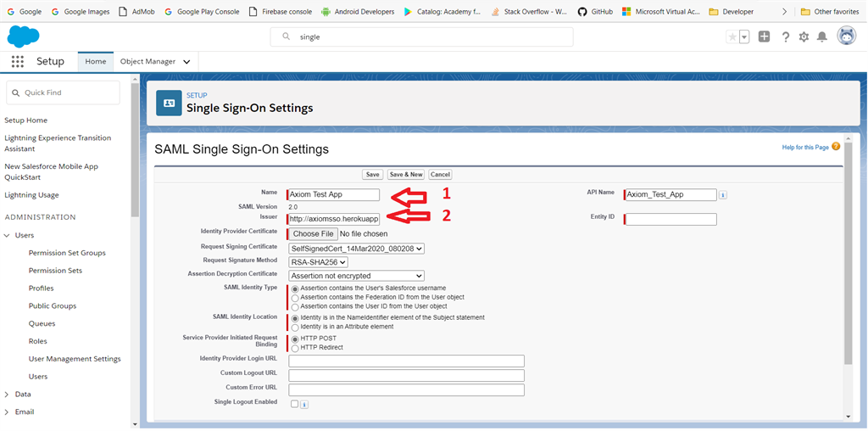Screen dimensions: 868x431
Task: Open Profiles in the sidebar
Action: [x=41, y=288]
